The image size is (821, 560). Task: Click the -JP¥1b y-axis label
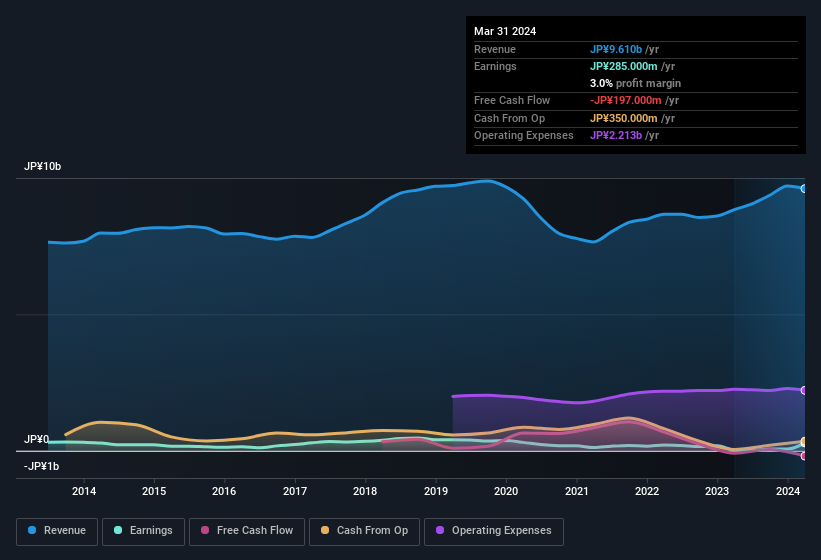(41, 466)
